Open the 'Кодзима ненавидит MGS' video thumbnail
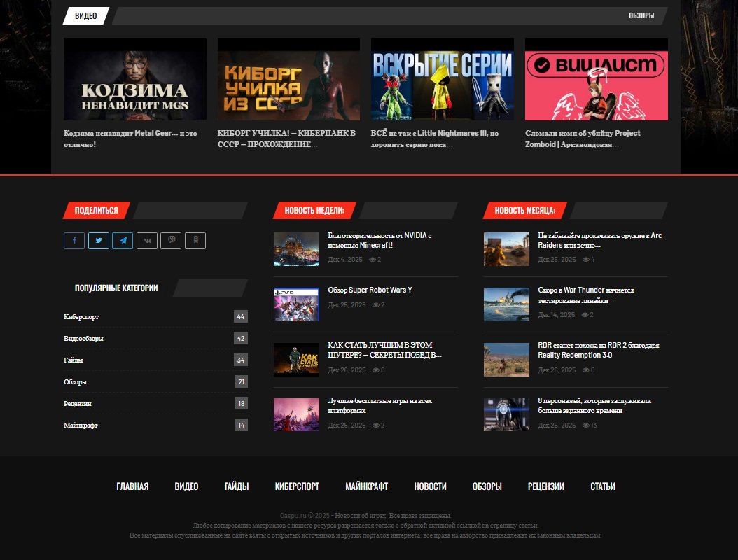Screen dimensions: 738x560 pos(135,79)
